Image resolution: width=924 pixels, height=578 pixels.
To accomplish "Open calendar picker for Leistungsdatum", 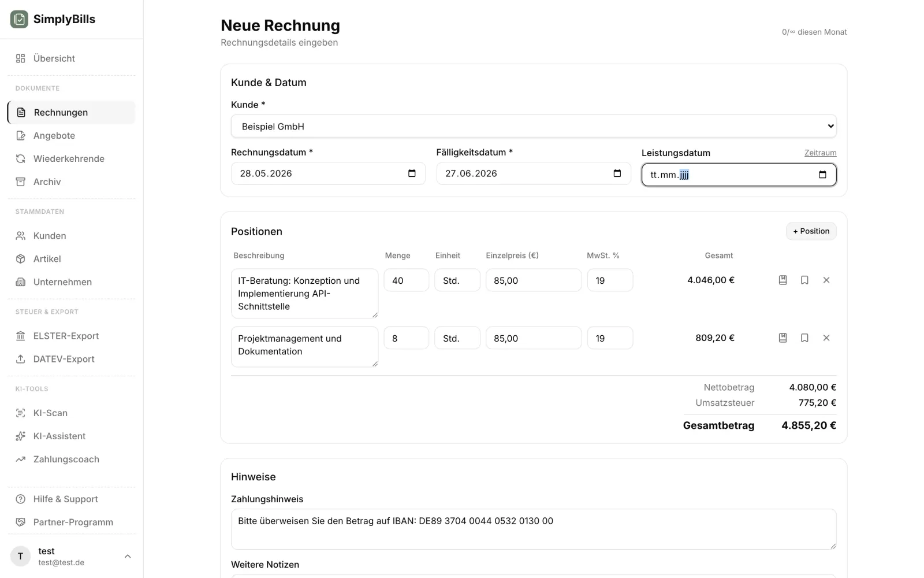I will tap(822, 175).
